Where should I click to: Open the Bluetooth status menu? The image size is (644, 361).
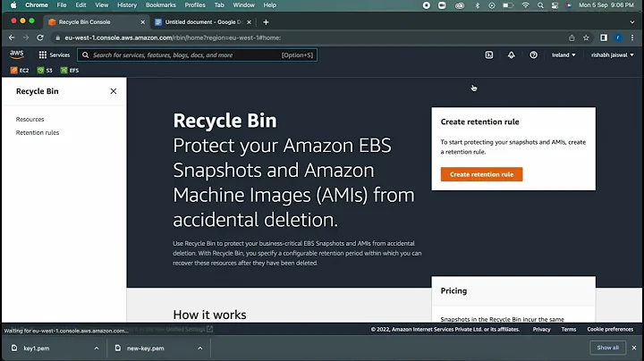pyautogui.click(x=477, y=5)
